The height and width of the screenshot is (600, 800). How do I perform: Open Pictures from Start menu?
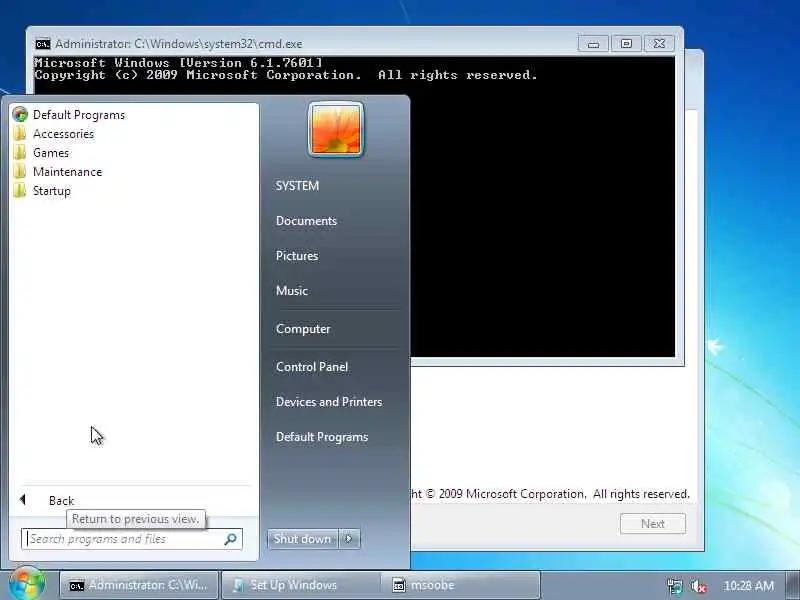pos(297,256)
